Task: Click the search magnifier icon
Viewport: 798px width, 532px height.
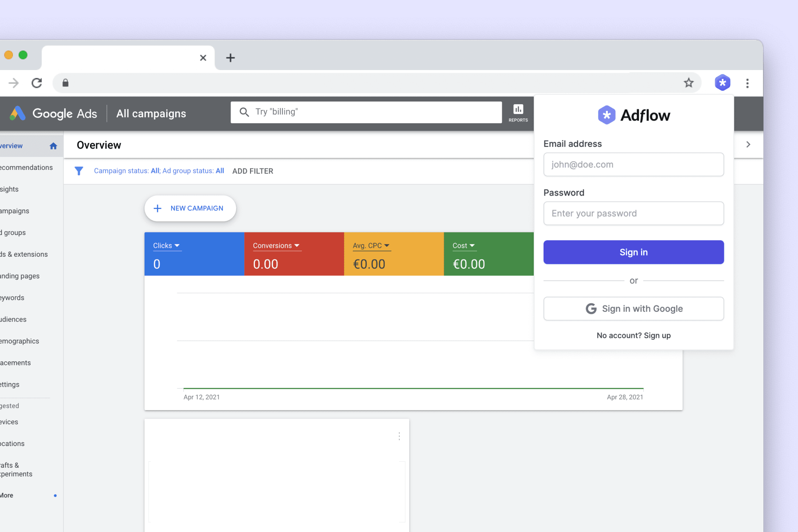Action: click(x=244, y=112)
